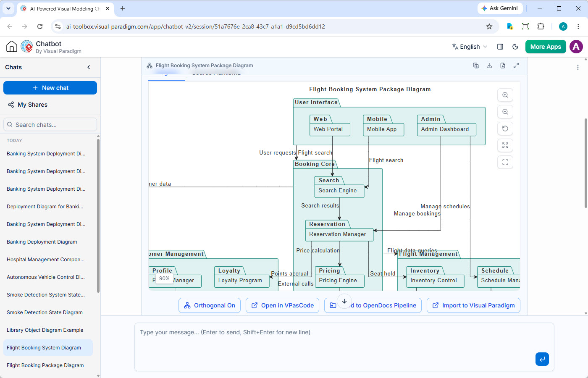Copy diagram as image icon
588x378 pixels.
click(476, 66)
